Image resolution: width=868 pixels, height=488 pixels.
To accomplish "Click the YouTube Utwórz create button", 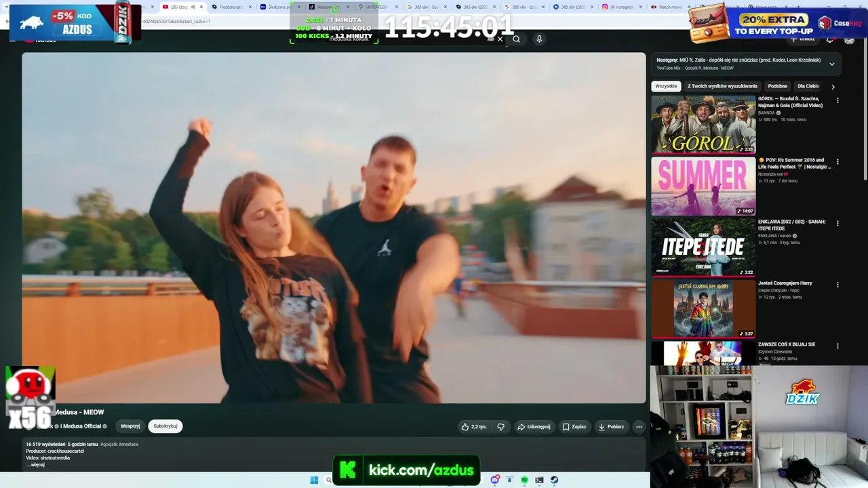I will coord(804,39).
